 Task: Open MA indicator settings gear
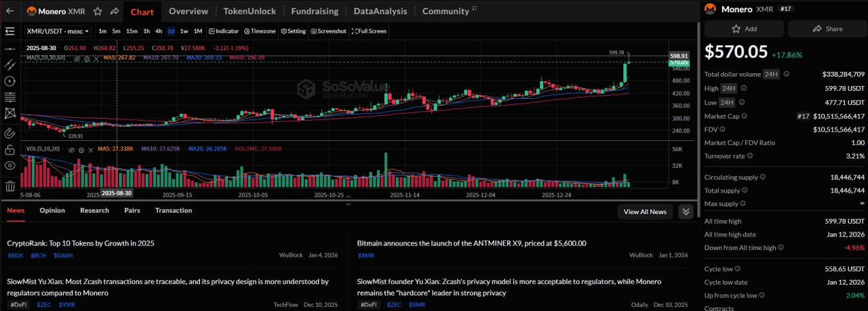point(86,58)
